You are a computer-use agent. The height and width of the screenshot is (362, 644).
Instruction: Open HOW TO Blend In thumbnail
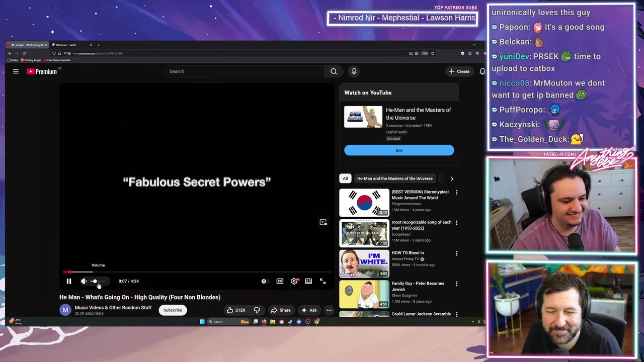click(364, 263)
